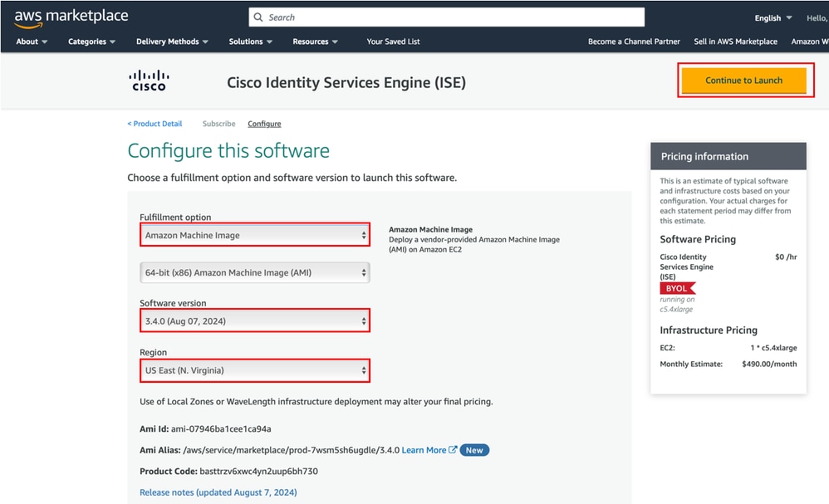Open the About menu chevron

click(46, 41)
